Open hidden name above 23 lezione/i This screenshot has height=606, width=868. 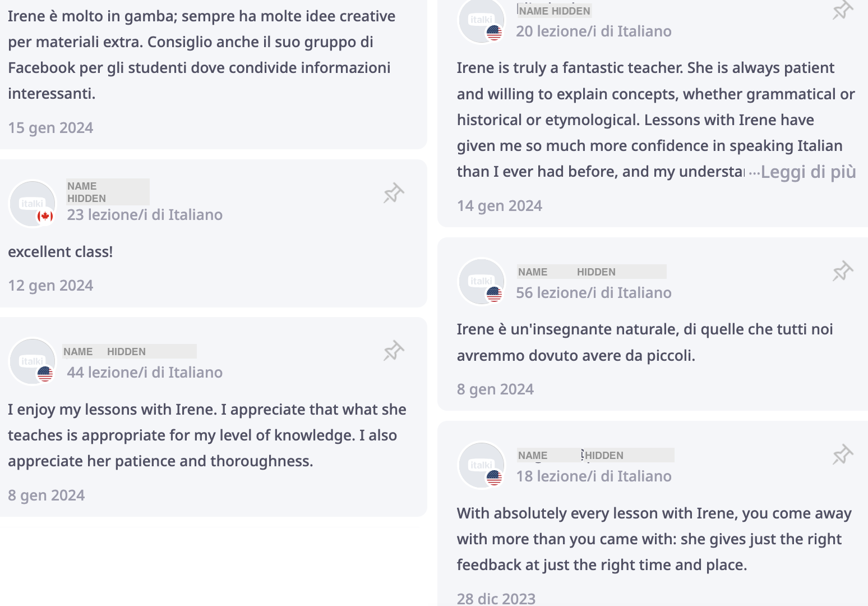(x=108, y=192)
